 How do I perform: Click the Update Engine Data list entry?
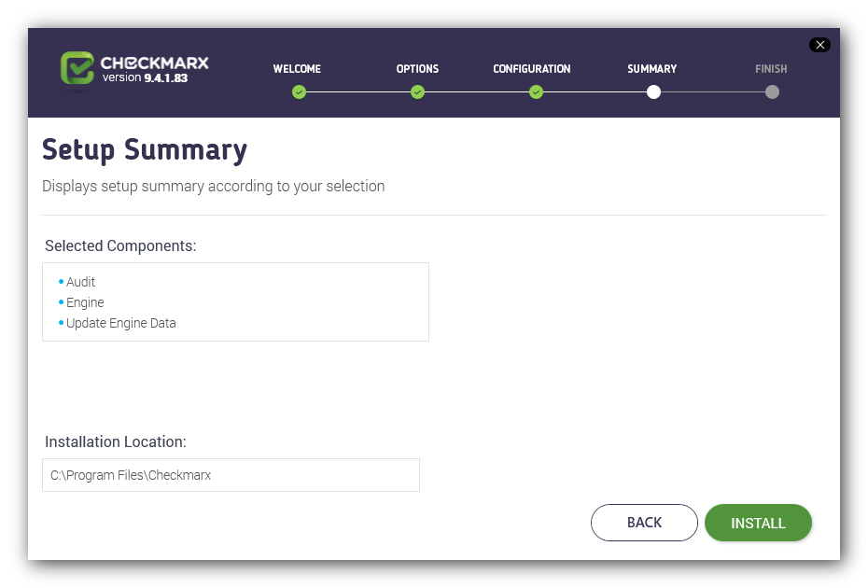pos(121,323)
